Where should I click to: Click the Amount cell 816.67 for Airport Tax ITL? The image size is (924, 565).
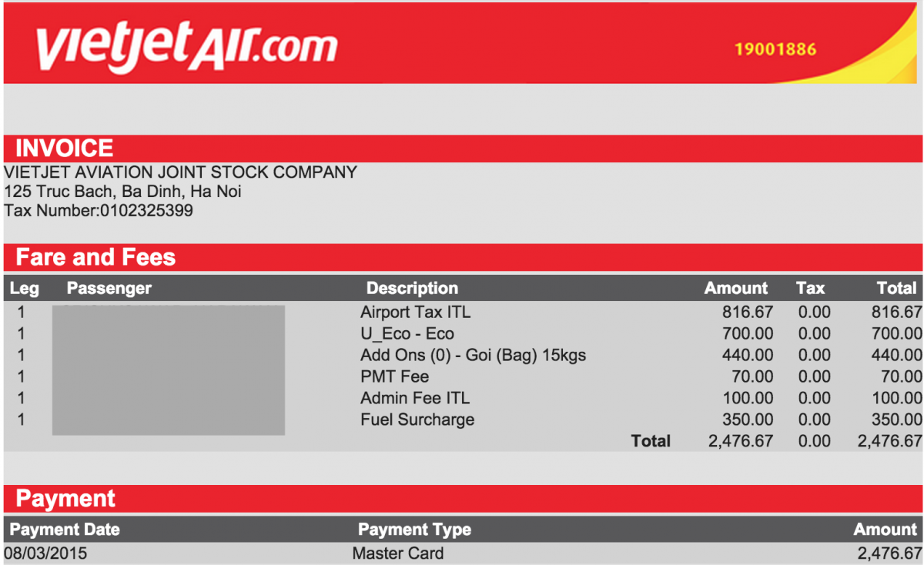click(748, 313)
